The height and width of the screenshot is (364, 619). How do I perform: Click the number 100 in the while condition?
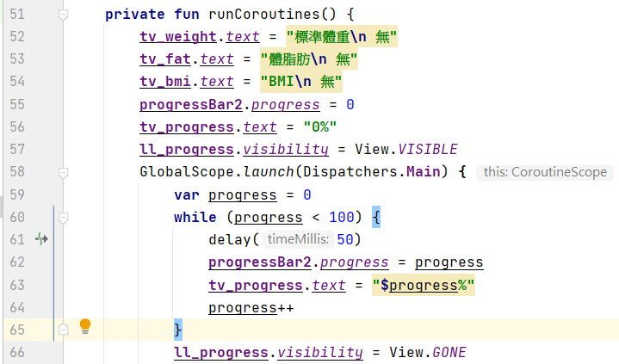coord(342,218)
